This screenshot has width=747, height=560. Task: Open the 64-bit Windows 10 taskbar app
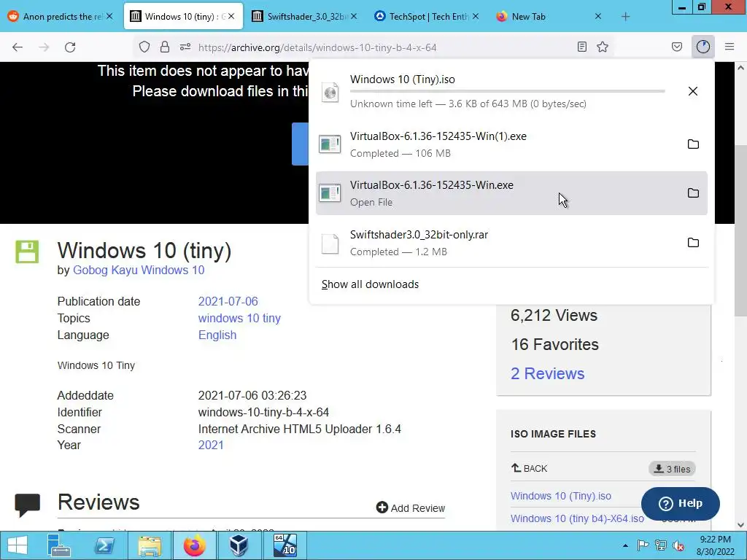(x=285, y=545)
